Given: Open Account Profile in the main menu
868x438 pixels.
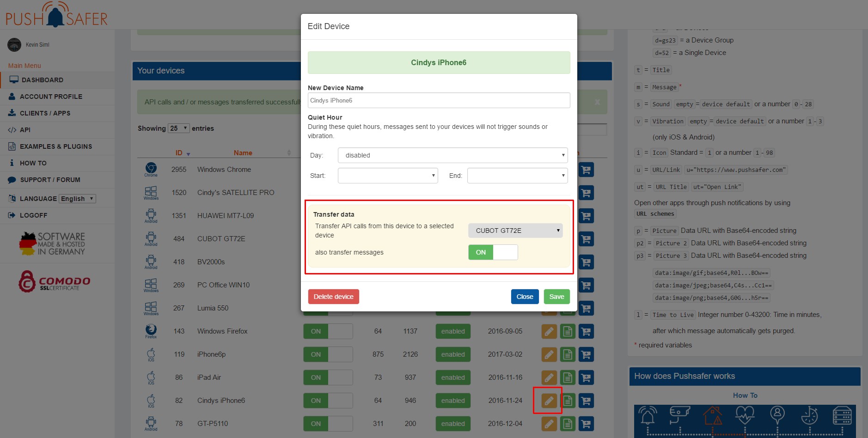Looking at the screenshot, I should [57, 97].
